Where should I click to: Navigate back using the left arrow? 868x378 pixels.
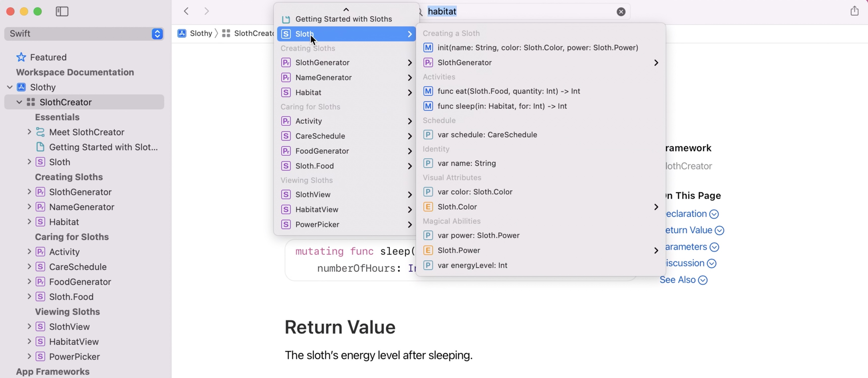(x=186, y=11)
